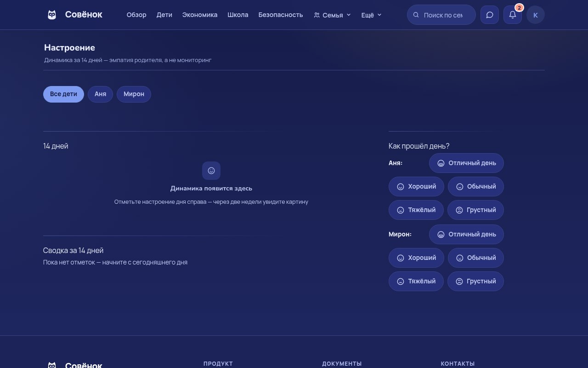Viewport: 588px width, 368px height.
Task: Open the chat messages icon
Action: 490,15
